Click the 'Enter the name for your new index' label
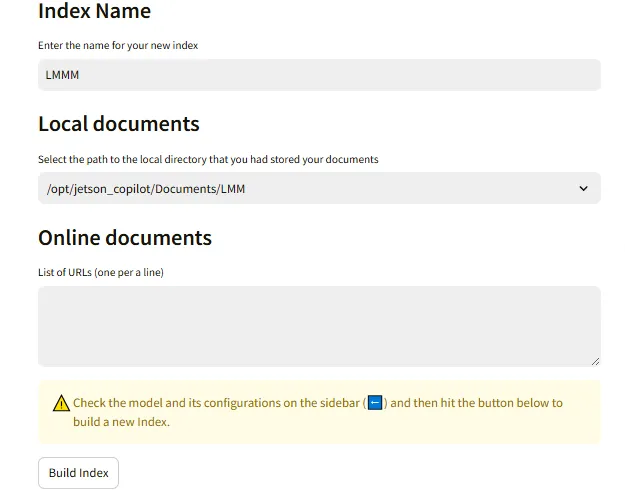 click(x=125, y=46)
